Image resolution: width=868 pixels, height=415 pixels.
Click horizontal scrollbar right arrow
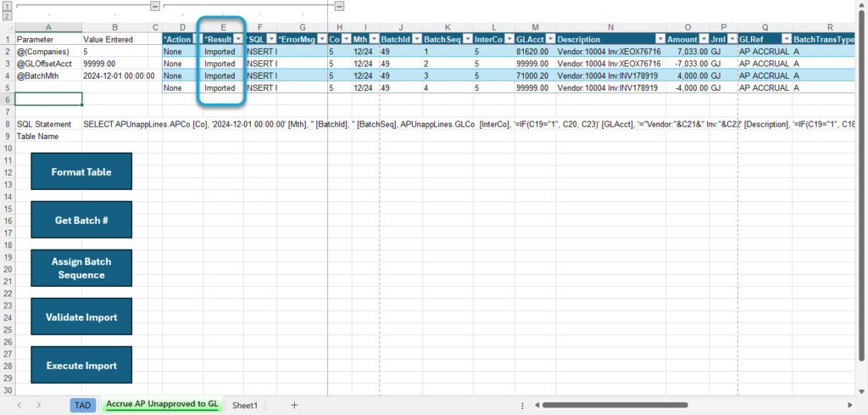[x=850, y=405]
